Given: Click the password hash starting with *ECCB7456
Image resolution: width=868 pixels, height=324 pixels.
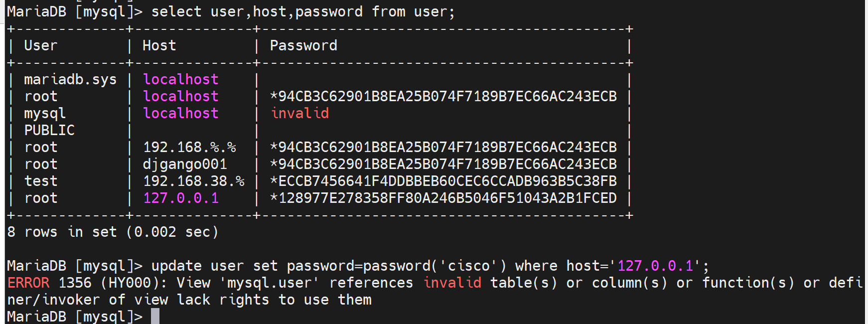Looking at the screenshot, I should (x=443, y=181).
